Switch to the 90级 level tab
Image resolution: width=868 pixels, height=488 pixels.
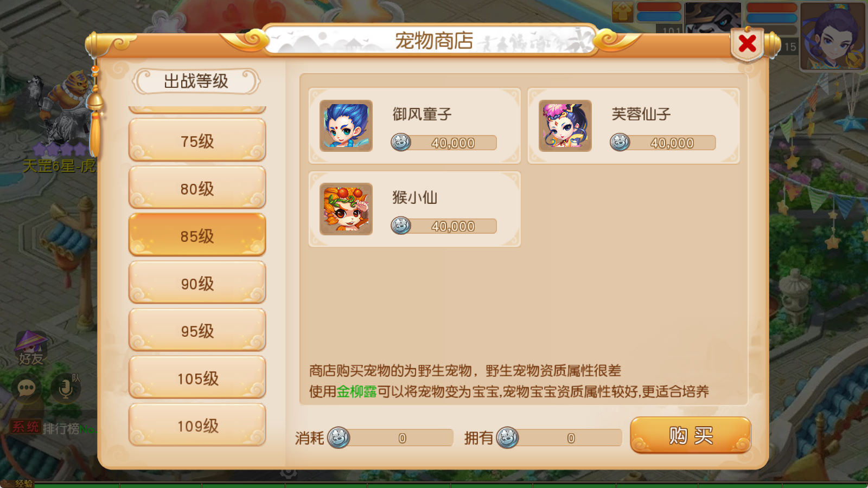click(x=197, y=283)
